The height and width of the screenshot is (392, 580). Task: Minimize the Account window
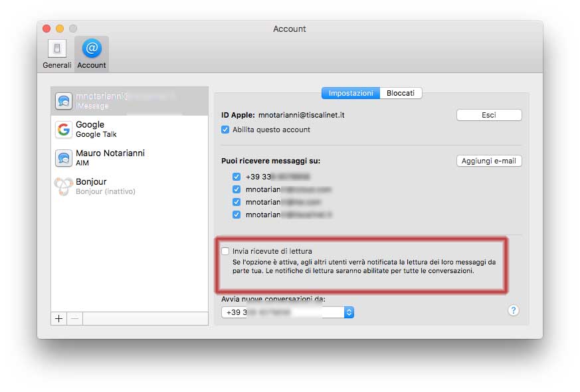click(60, 29)
